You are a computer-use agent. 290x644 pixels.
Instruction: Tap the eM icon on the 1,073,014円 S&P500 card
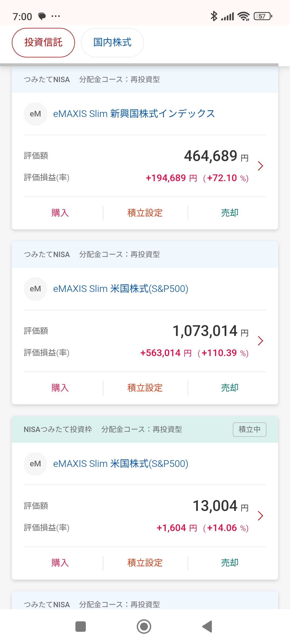[35, 289]
